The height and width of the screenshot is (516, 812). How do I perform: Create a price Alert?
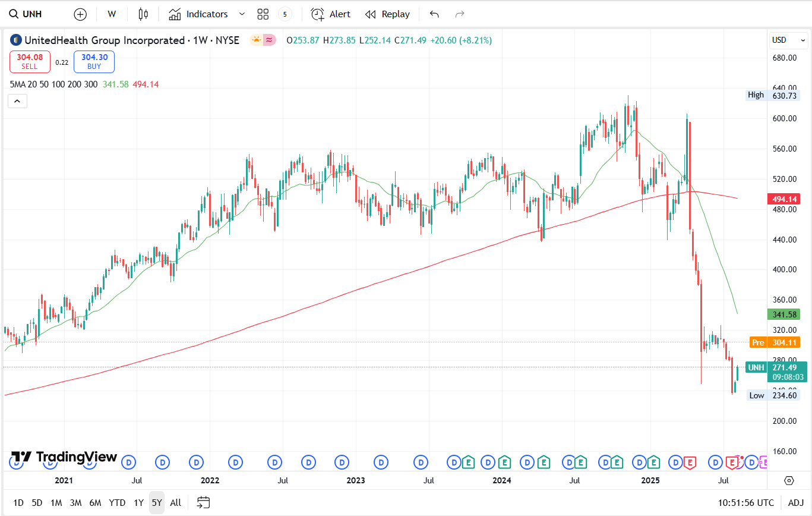coord(331,14)
